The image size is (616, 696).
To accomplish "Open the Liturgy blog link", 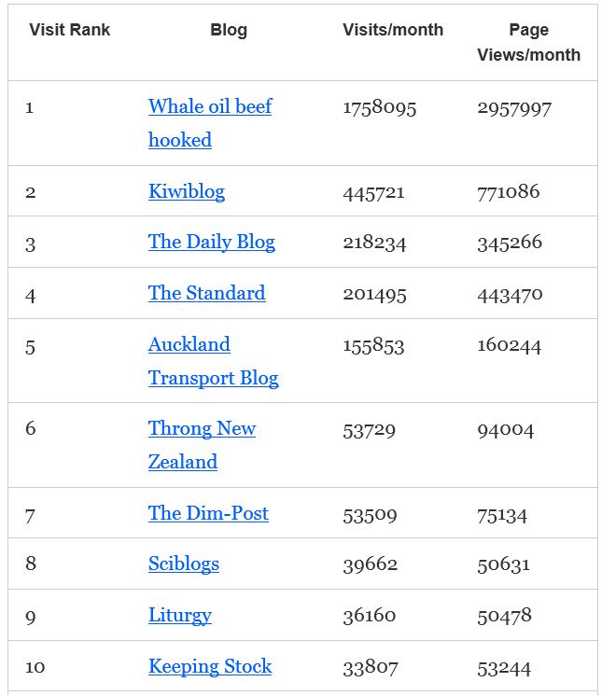I will tap(179, 616).
